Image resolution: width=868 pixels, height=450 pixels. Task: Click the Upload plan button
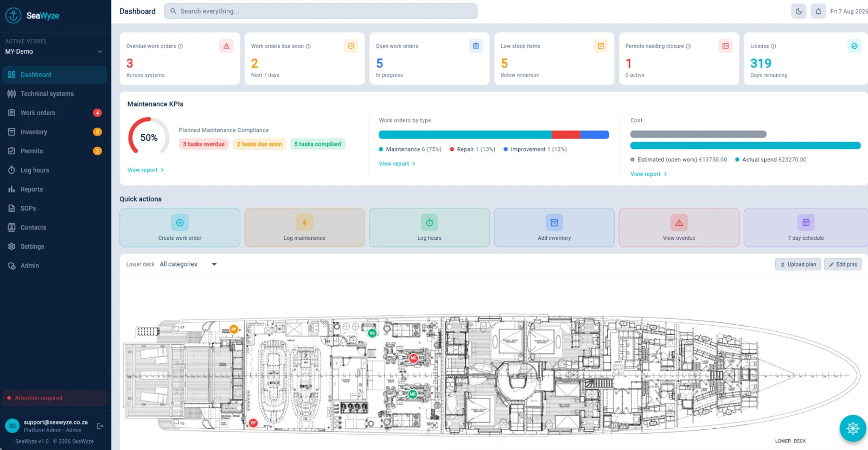click(798, 264)
